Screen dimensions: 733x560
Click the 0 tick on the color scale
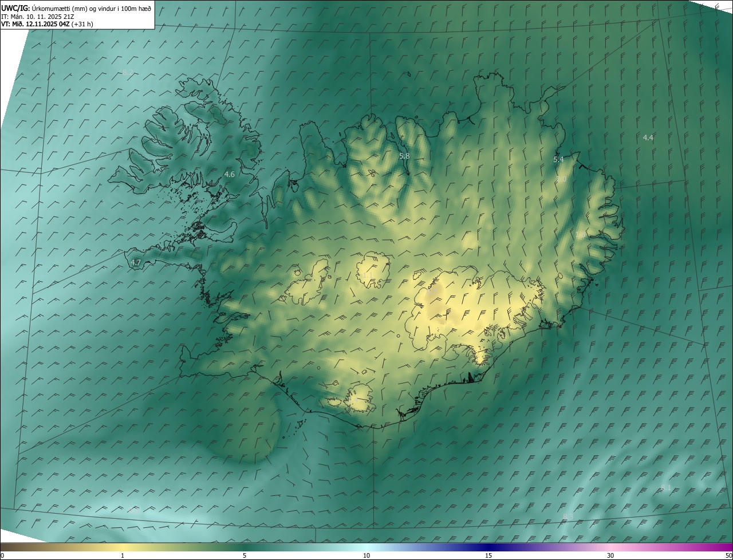coord(2,555)
